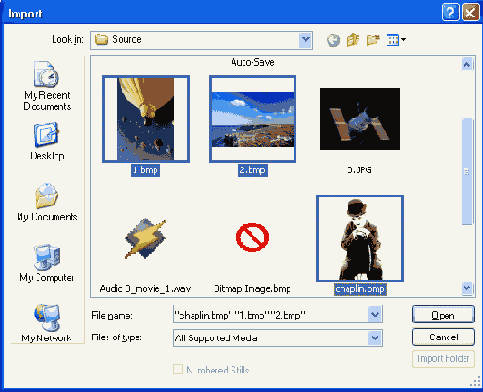Viewport: 483px width, 392px height.
Task: Open the View Menu icon dropdown
Action: (x=396, y=40)
